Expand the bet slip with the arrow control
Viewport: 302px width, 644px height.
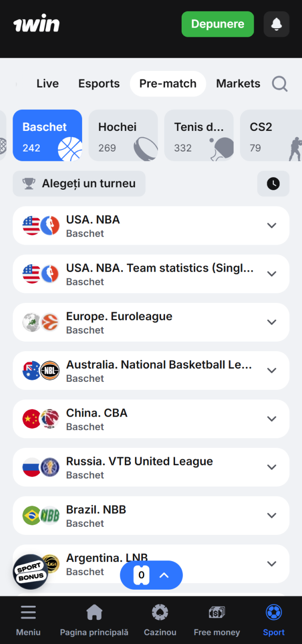point(164,575)
